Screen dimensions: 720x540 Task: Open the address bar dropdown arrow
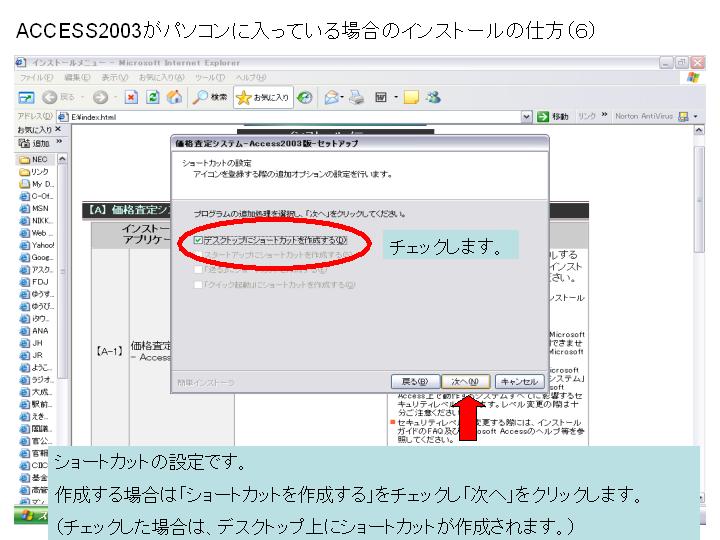(x=526, y=117)
